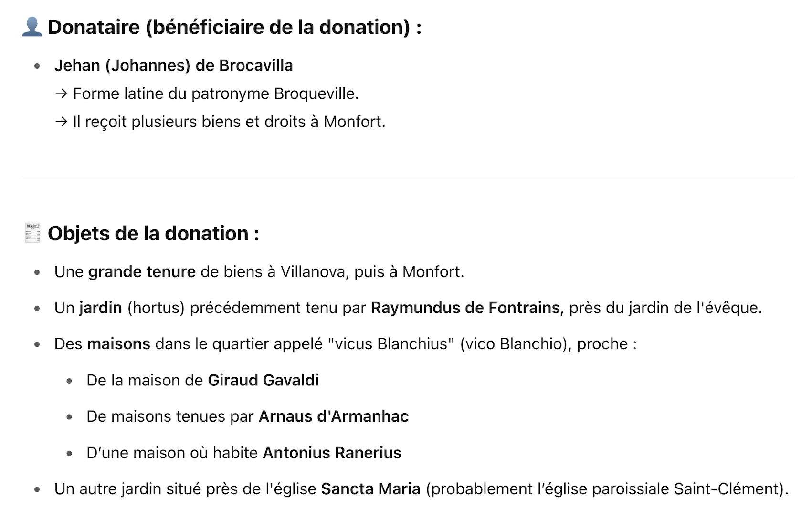Click the person silhouette emoji icon
This screenshot has height=519, width=812.
pos(32,27)
